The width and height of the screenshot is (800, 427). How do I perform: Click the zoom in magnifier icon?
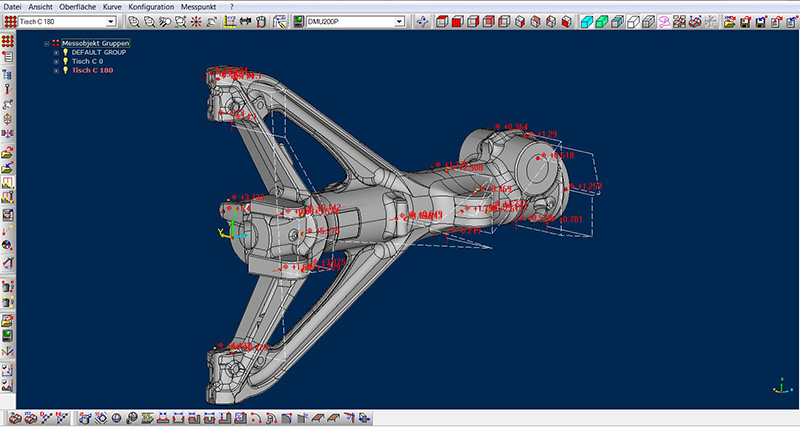coord(134,21)
